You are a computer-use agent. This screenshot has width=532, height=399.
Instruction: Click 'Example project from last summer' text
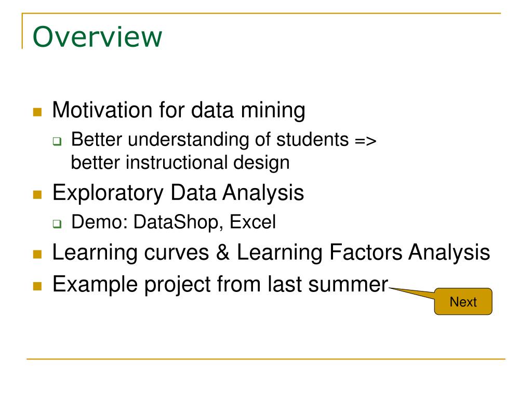[x=220, y=284]
